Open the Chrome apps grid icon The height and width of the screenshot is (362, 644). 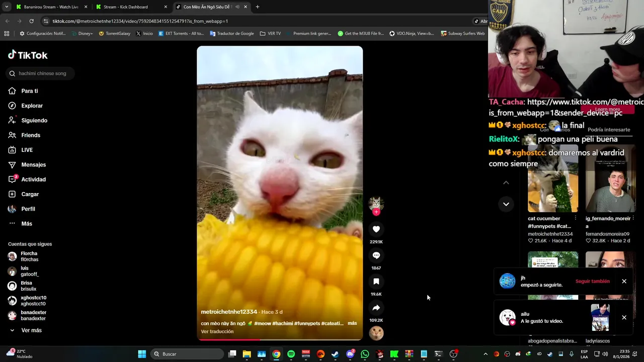[7, 33]
